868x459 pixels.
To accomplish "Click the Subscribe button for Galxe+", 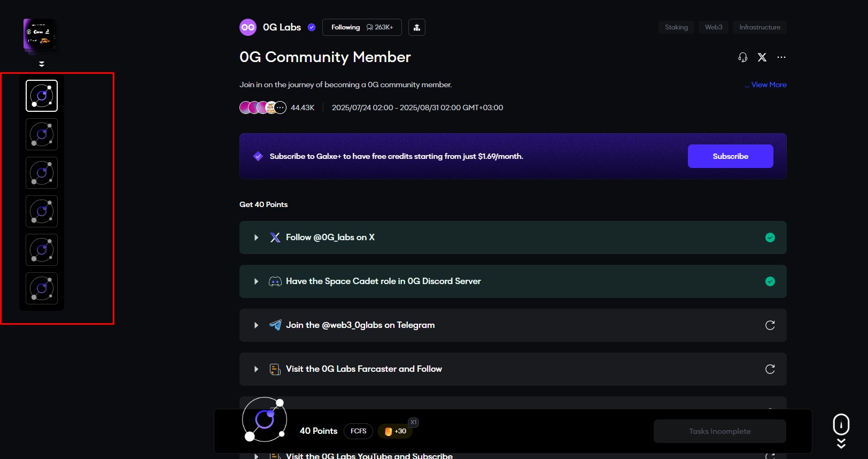I will 730,156.
